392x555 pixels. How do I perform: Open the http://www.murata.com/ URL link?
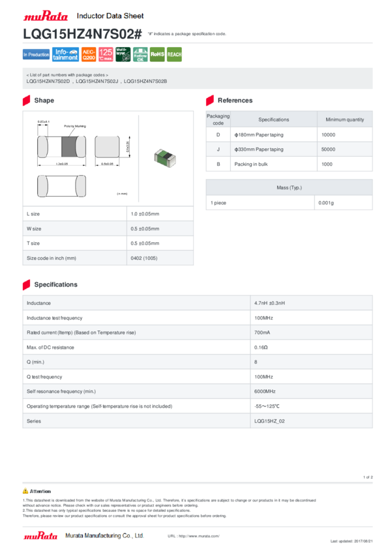tap(199, 536)
